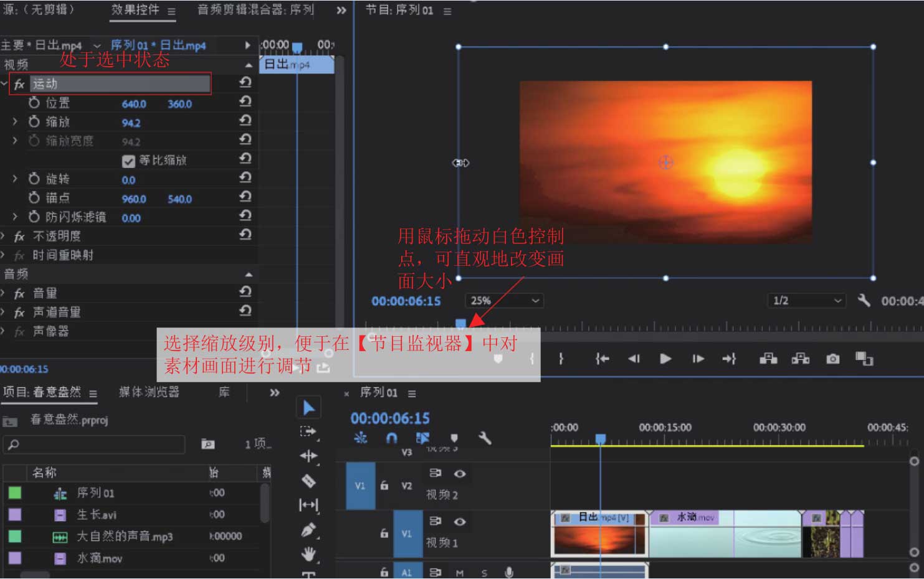This screenshot has width=924, height=579.
Task: Select the Selection (arrow) tool
Action: click(309, 408)
